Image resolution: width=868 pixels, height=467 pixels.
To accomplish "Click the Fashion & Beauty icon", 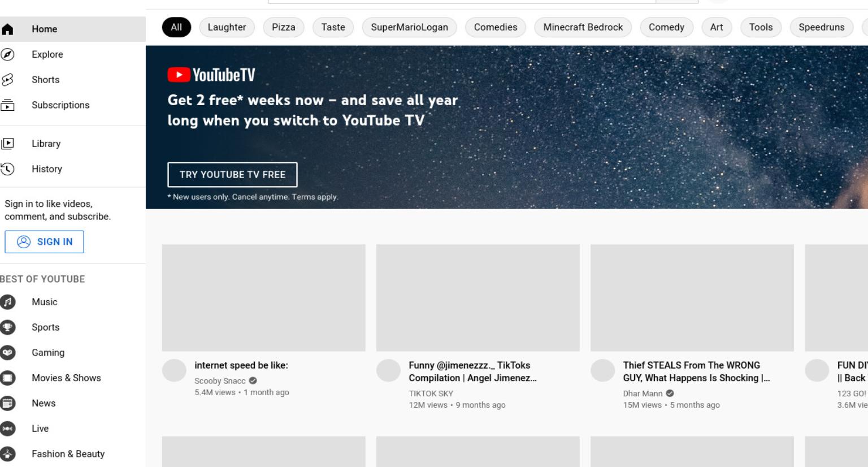I will 7,454.
